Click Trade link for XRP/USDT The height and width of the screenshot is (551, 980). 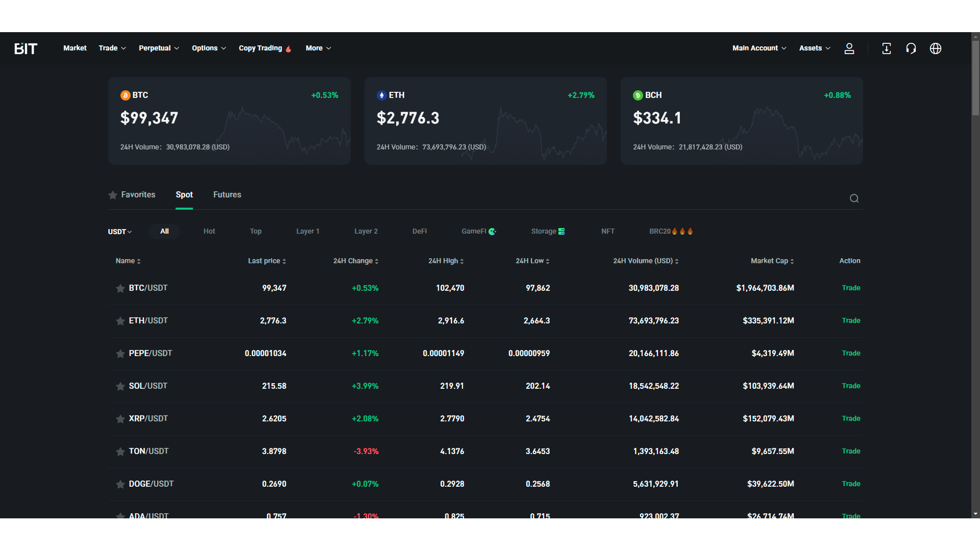pos(851,419)
